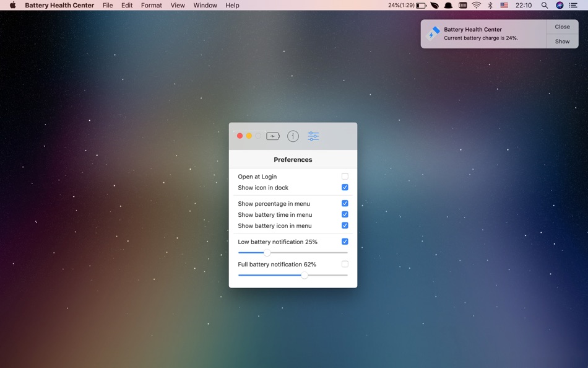Open Spotlight search magnifier

tap(545, 5)
